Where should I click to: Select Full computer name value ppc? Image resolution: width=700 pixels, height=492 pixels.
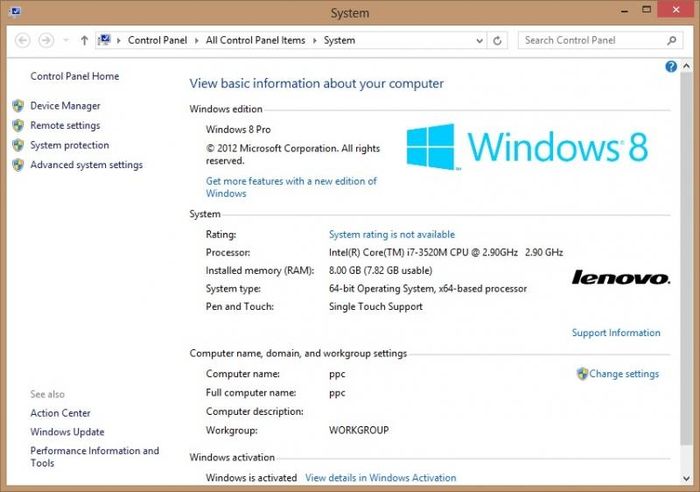pyautogui.click(x=337, y=393)
